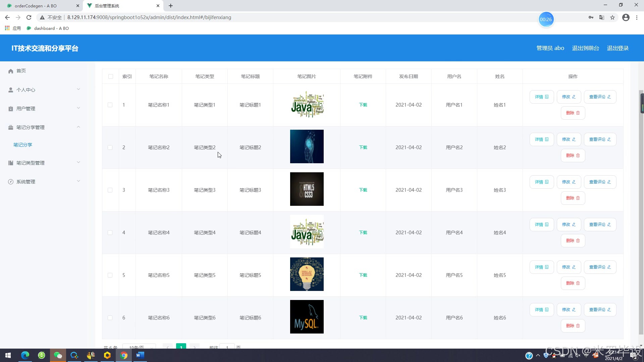The width and height of the screenshot is (644, 362).
Task: Click 删除 for 笔记名称4
Action: (573, 241)
